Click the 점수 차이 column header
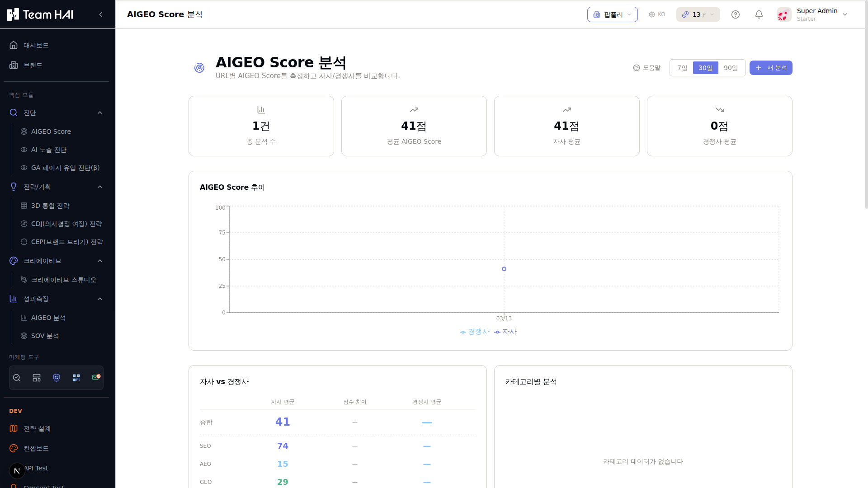Screen dimensions: 868x488 355,402
